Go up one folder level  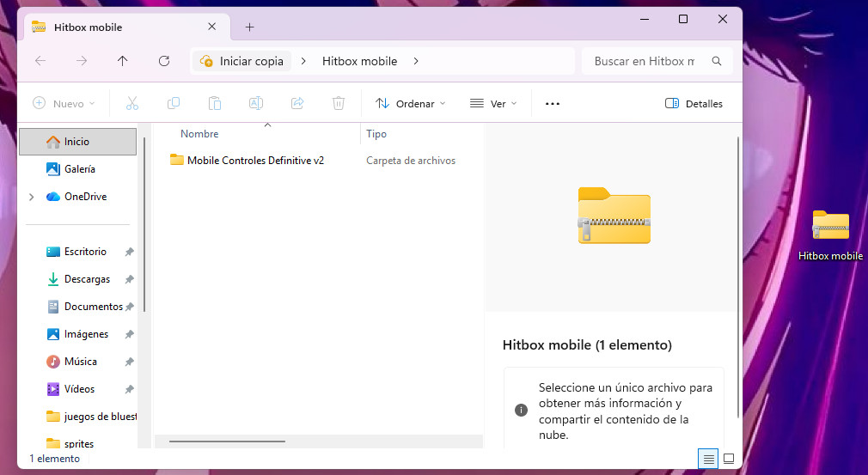point(122,61)
